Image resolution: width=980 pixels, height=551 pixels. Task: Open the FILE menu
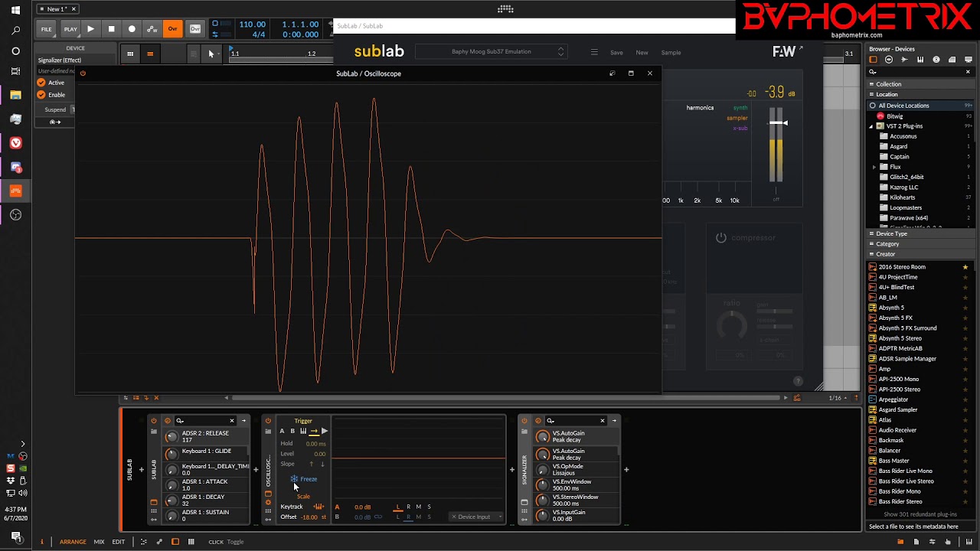point(47,29)
